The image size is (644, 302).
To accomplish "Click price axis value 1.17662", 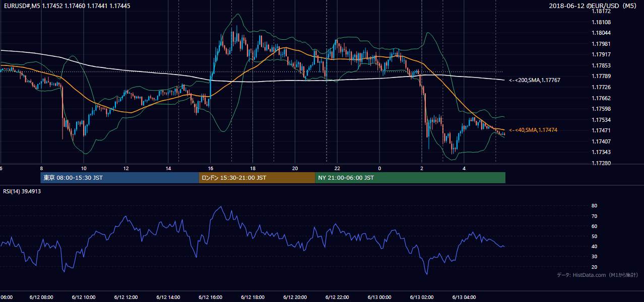I will [x=601, y=98].
